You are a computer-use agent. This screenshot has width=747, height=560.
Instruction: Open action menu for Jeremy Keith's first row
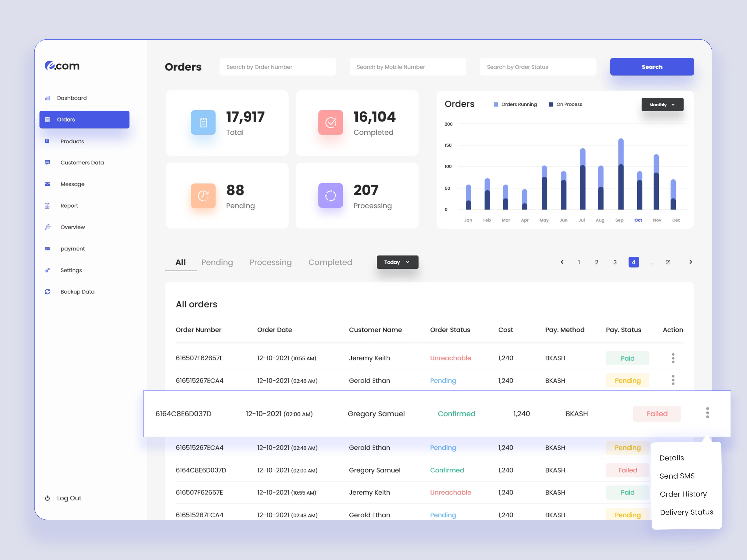coord(673,358)
